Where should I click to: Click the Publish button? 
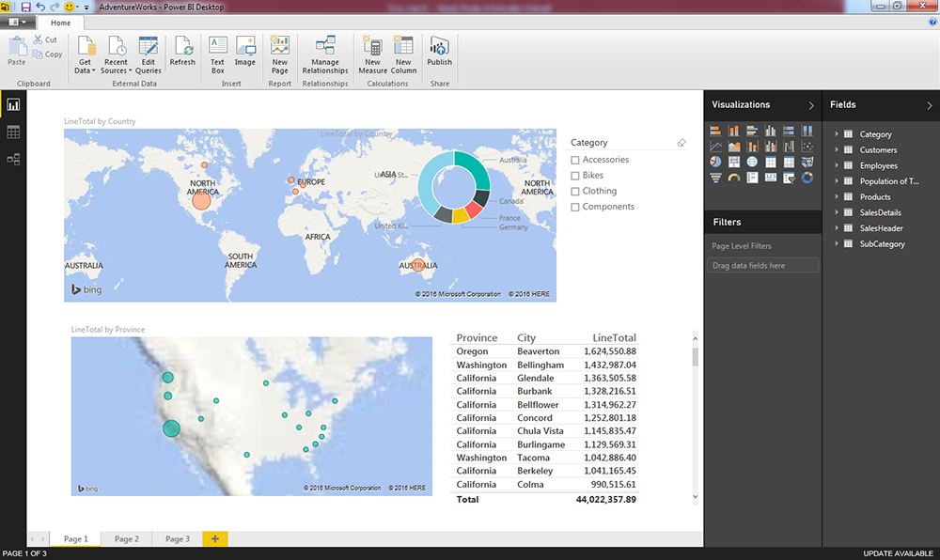click(x=439, y=52)
